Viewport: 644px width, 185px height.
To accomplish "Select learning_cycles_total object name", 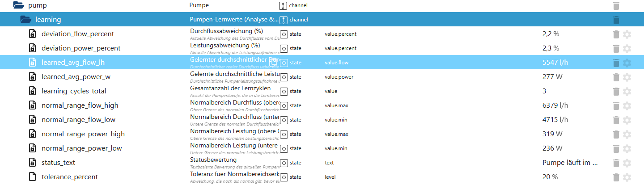I will click(74, 91).
